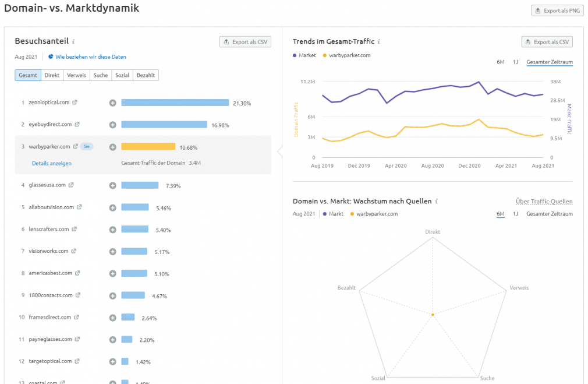The image size is (588, 384).
Task: Click glassesusa.com domain name
Action: pos(47,185)
